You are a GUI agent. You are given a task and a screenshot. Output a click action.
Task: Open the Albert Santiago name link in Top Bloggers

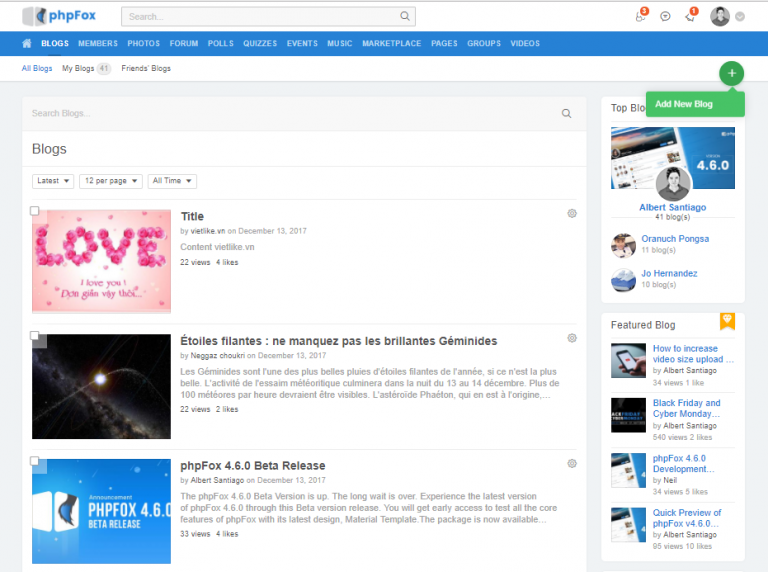(x=672, y=208)
